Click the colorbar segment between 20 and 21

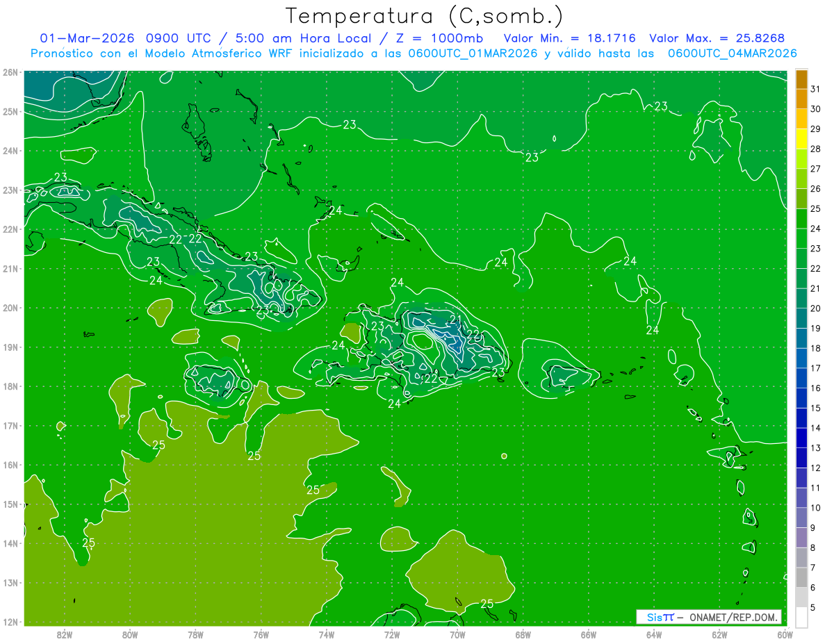pyautogui.click(x=801, y=299)
